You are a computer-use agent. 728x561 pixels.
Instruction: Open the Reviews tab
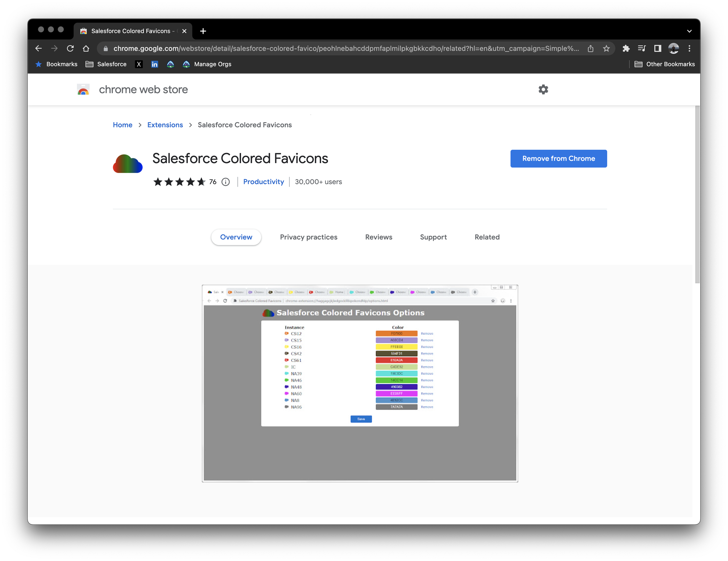(378, 237)
